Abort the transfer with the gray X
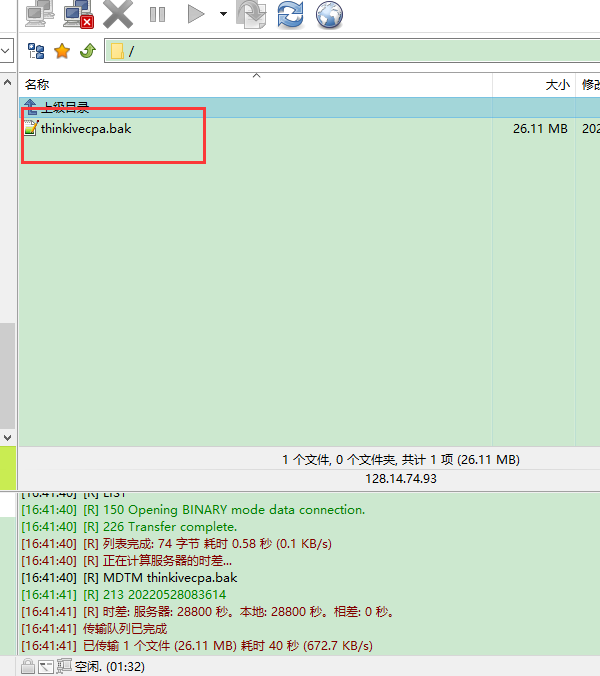This screenshot has width=600, height=676. (118, 13)
